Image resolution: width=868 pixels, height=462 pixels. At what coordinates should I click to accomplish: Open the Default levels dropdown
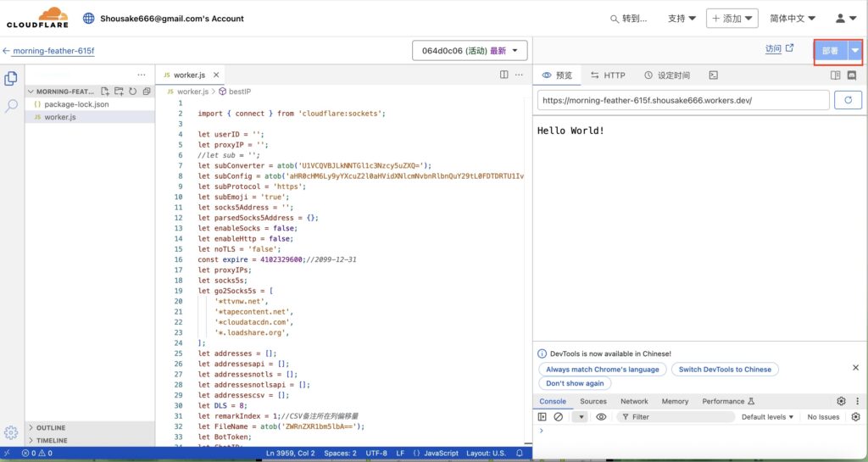pos(767,416)
